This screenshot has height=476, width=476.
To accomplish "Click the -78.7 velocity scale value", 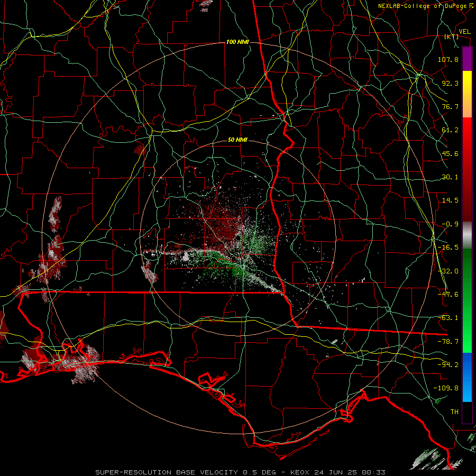I will [x=448, y=342].
